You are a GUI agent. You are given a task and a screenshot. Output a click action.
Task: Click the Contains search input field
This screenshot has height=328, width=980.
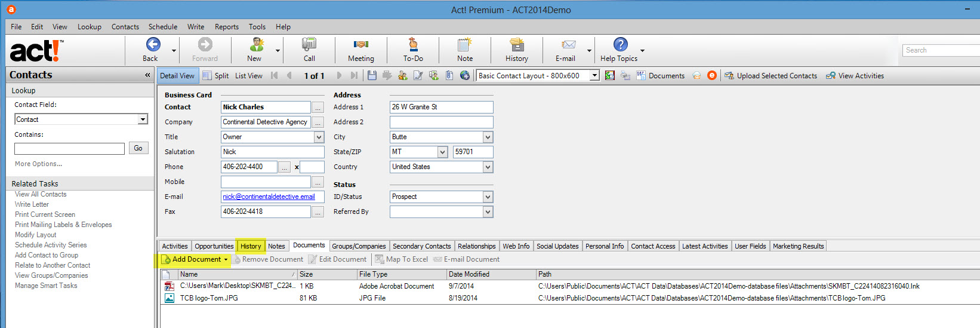[x=69, y=149]
